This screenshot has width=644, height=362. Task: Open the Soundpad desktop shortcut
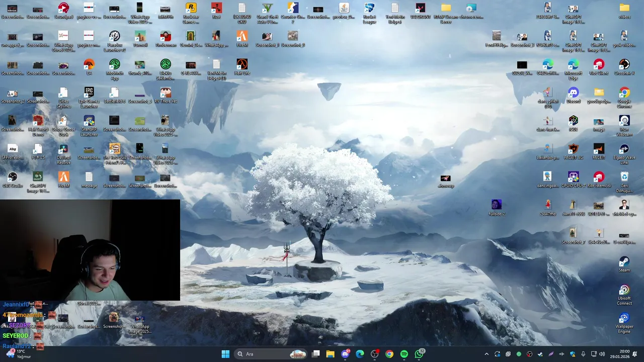(63, 11)
